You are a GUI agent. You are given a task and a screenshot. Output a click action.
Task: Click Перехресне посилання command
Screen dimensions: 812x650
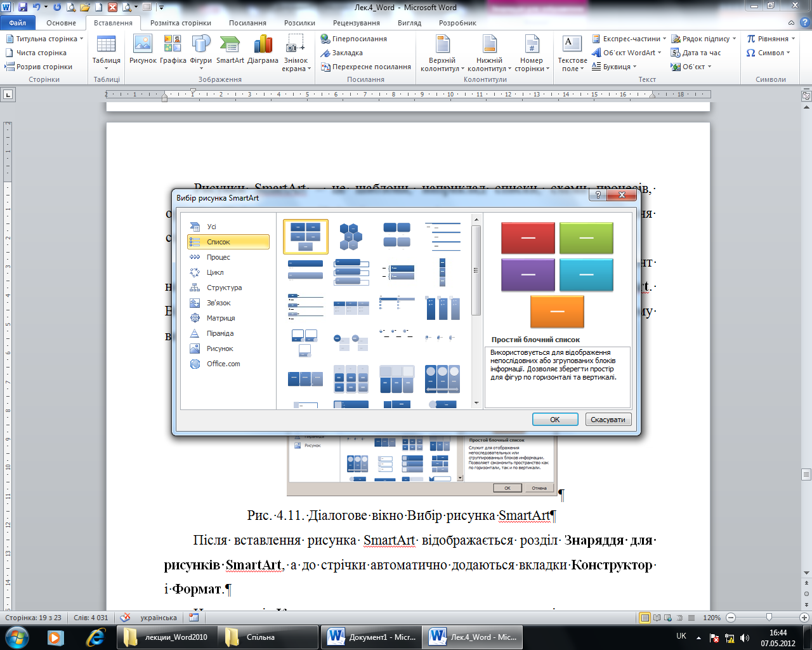coord(366,67)
